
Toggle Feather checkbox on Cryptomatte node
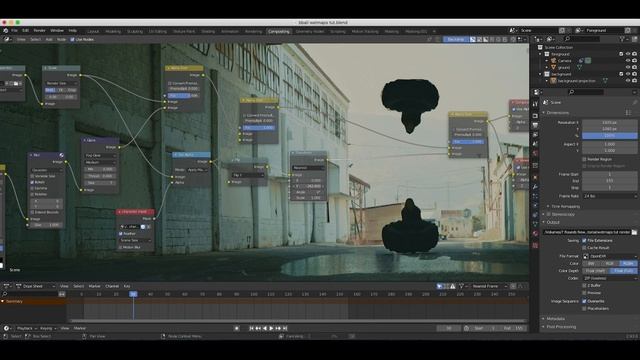pyautogui.click(x=120, y=233)
